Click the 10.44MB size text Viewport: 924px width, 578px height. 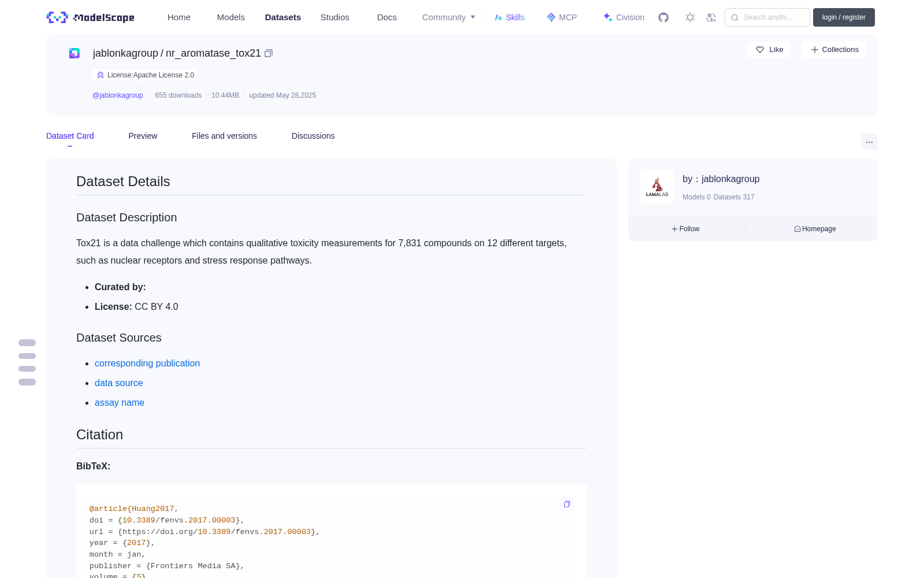(x=225, y=95)
